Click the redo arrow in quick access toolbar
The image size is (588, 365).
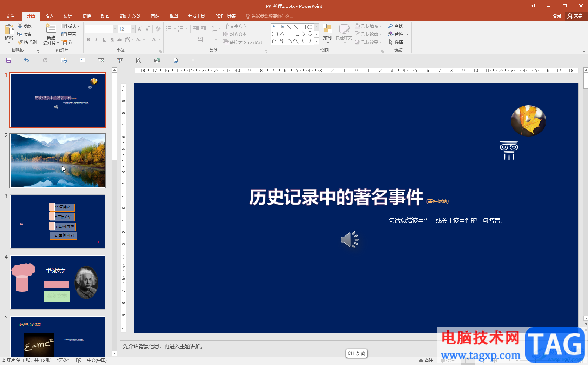coord(45,60)
